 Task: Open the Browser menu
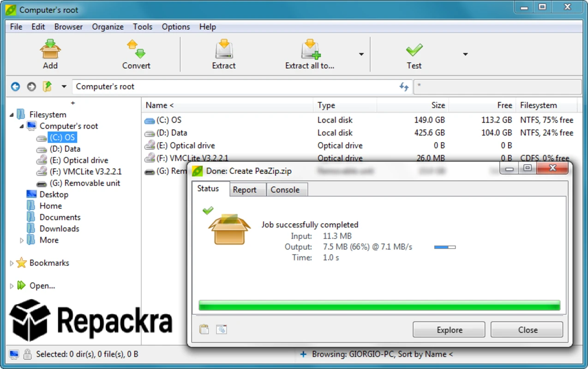[x=69, y=27]
